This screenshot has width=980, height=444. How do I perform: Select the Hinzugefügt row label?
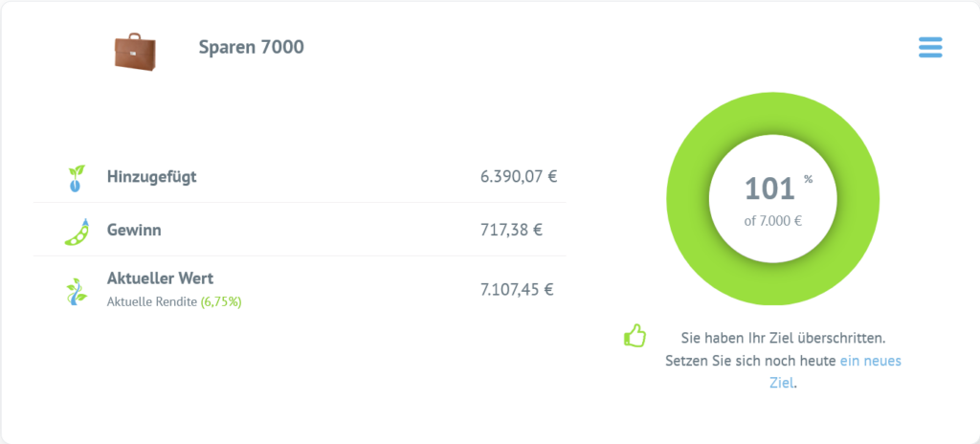point(152,177)
